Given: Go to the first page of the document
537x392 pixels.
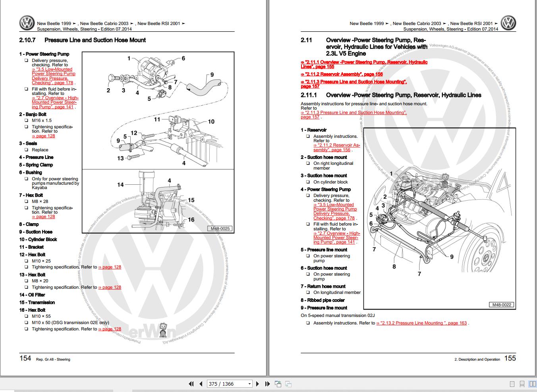Looking at the screenshot, I should [191, 384].
